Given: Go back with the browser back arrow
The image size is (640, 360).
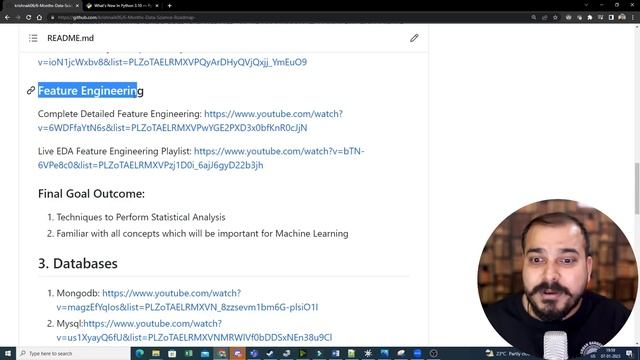Looking at the screenshot, I should (x=7, y=18).
